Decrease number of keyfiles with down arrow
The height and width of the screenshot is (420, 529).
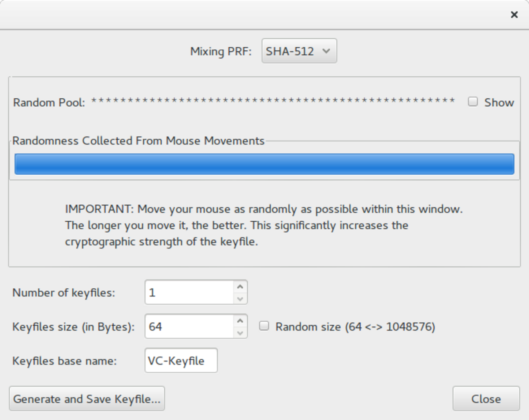[240, 298]
